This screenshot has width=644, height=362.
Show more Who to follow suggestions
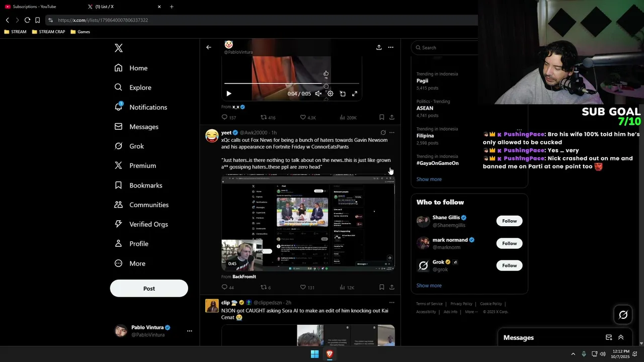coord(429,286)
